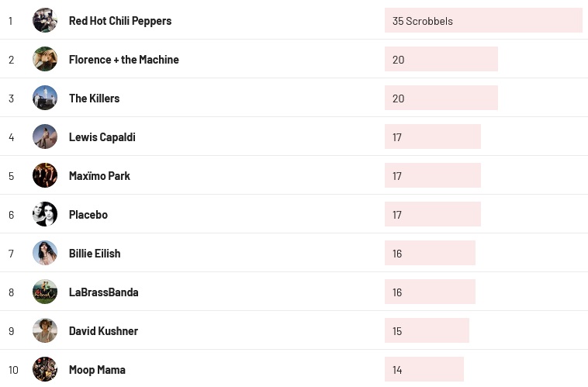The height and width of the screenshot is (387, 588).
Task: Click the Maxïmo Park avatar
Action: point(45,176)
